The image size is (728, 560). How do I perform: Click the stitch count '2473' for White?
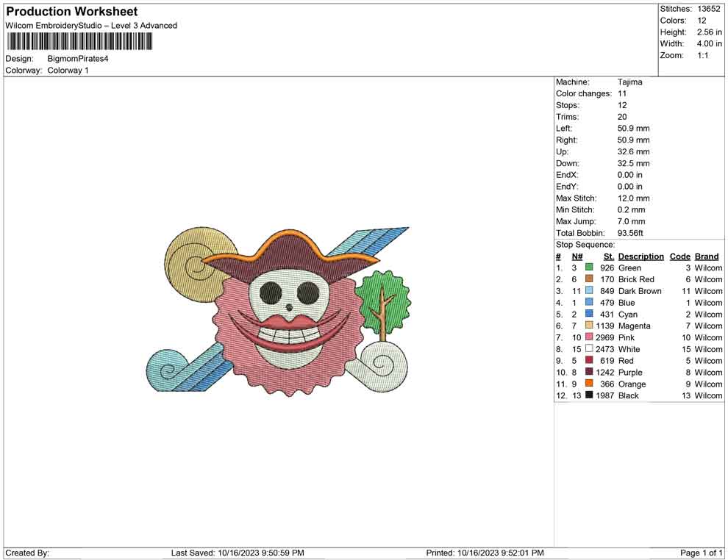point(604,349)
